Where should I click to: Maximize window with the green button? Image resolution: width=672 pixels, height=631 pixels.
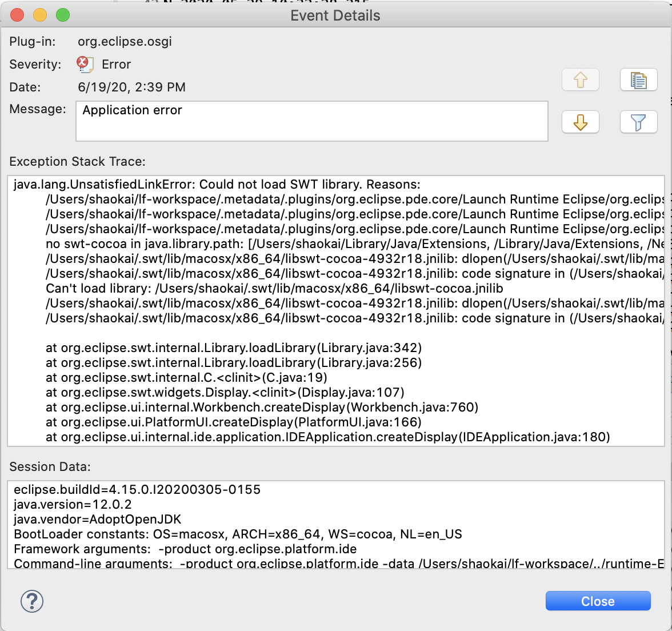[x=63, y=15]
